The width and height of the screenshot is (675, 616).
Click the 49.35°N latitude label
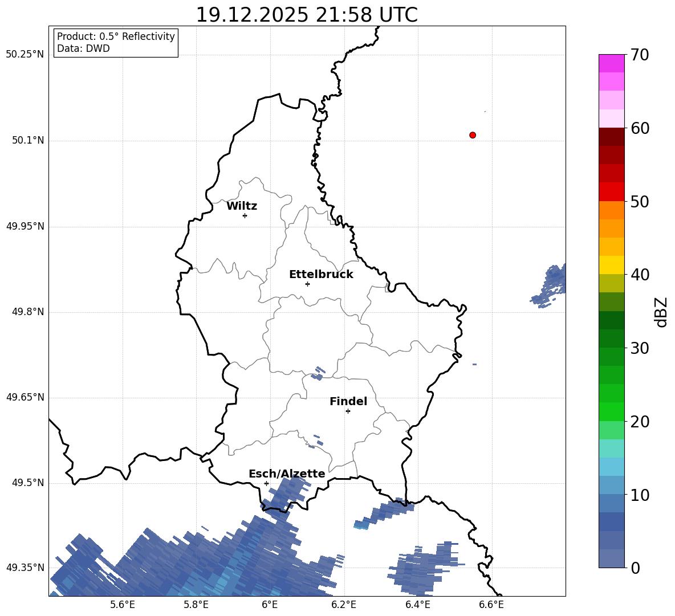click(x=25, y=568)
